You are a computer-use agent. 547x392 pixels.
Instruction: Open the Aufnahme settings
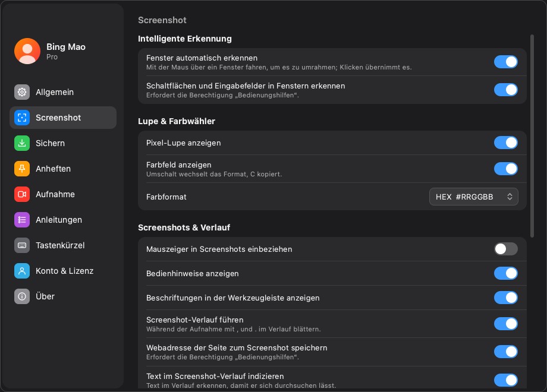(63, 194)
